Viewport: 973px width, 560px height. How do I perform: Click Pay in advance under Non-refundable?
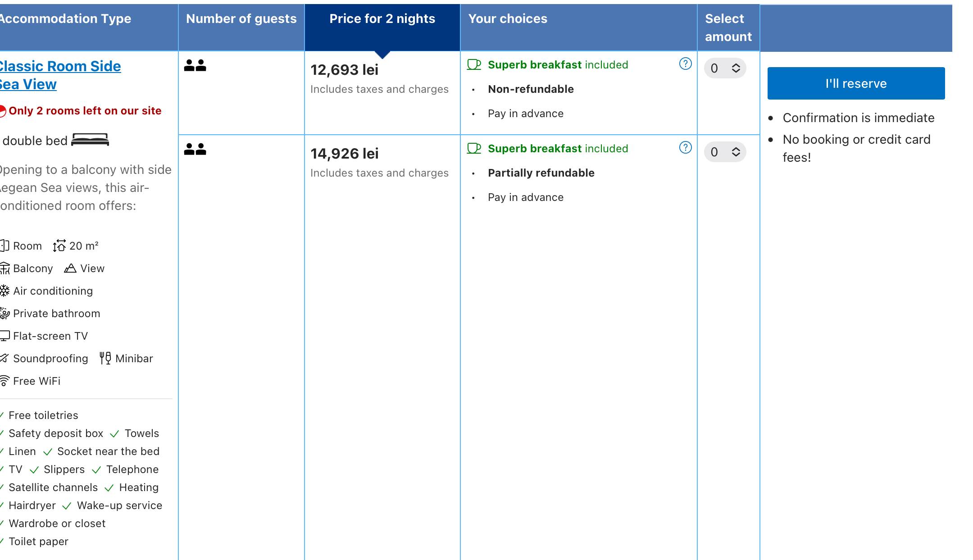(x=526, y=114)
